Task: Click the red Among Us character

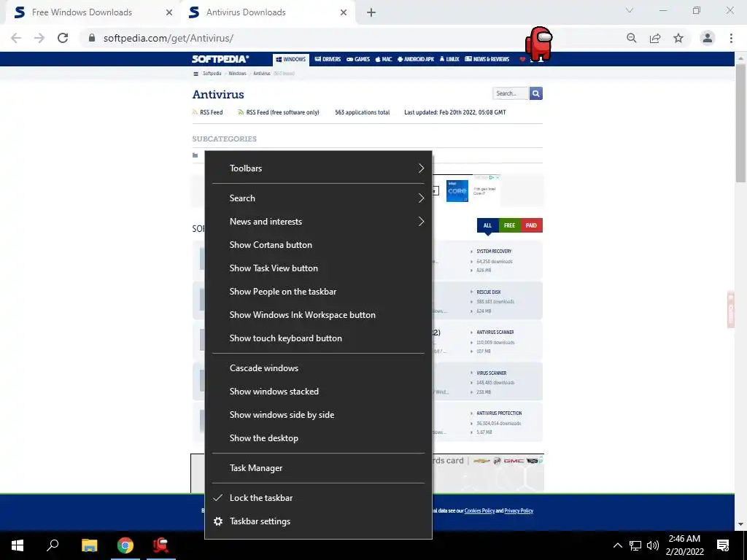Action: (539, 44)
